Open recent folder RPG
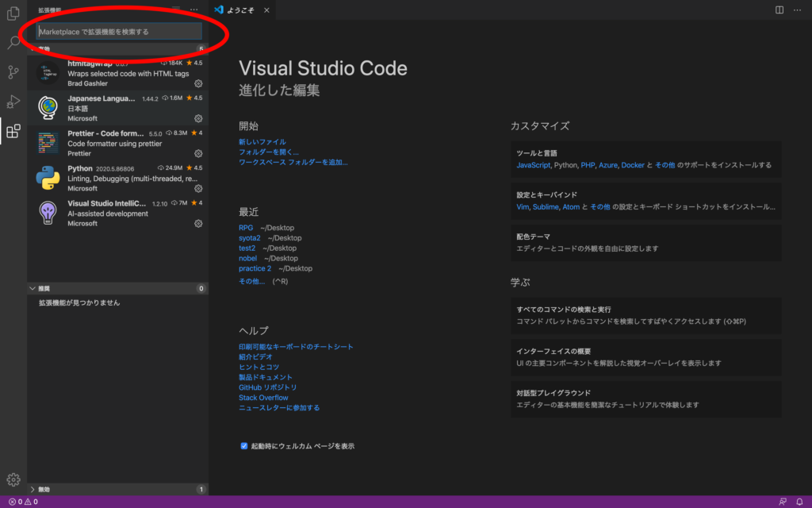The image size is (812, 508). click(x=246, y=228)
